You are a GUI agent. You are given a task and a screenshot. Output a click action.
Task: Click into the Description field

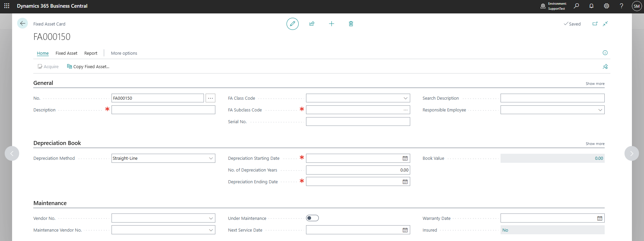point(163,110)
